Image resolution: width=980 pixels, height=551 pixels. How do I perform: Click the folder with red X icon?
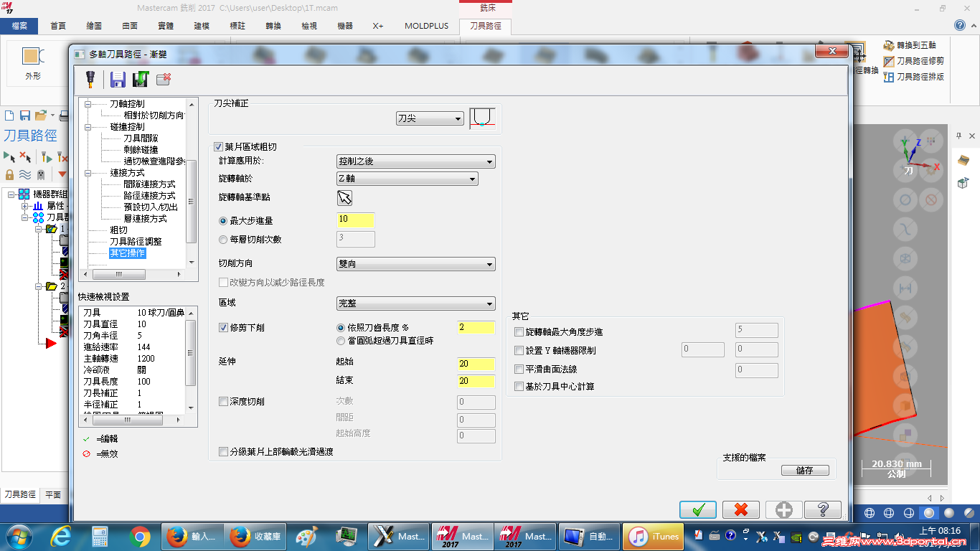164,79
